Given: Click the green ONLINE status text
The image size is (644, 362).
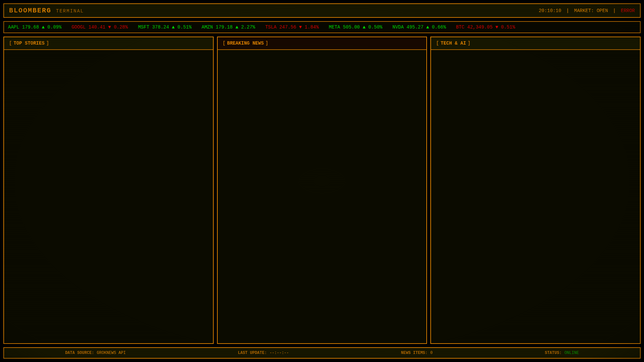Looking at the screenshot, I should point(571,353).
